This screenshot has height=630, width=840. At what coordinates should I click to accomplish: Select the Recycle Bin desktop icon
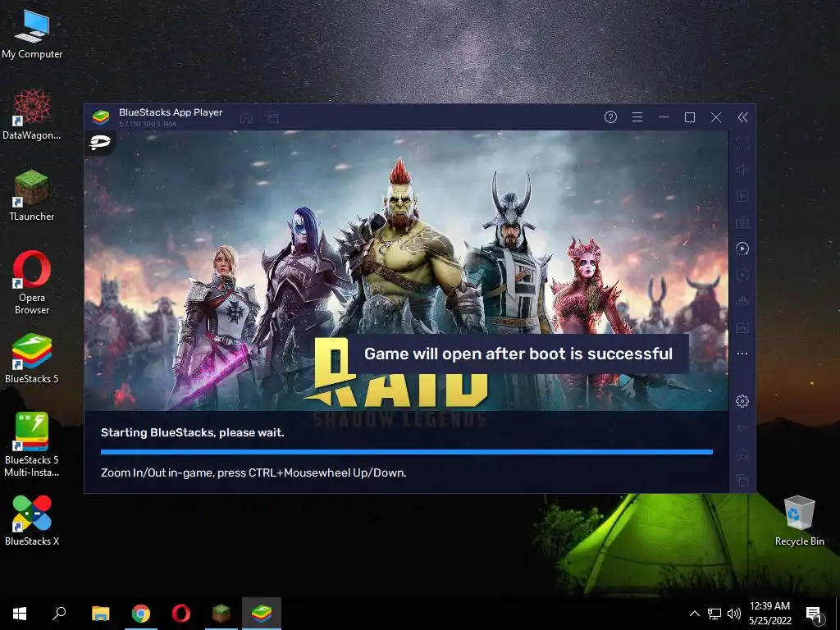click(799, 521)
